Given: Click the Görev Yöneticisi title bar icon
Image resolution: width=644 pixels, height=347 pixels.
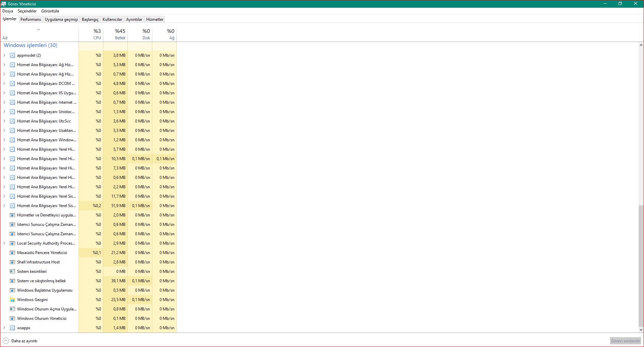Looking at the screenshot, I should coord(4,4).
